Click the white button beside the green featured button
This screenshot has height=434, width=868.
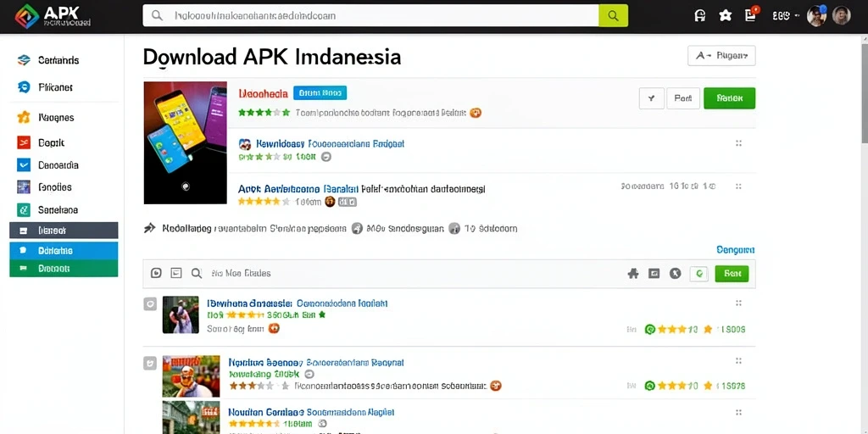[683, 98]
